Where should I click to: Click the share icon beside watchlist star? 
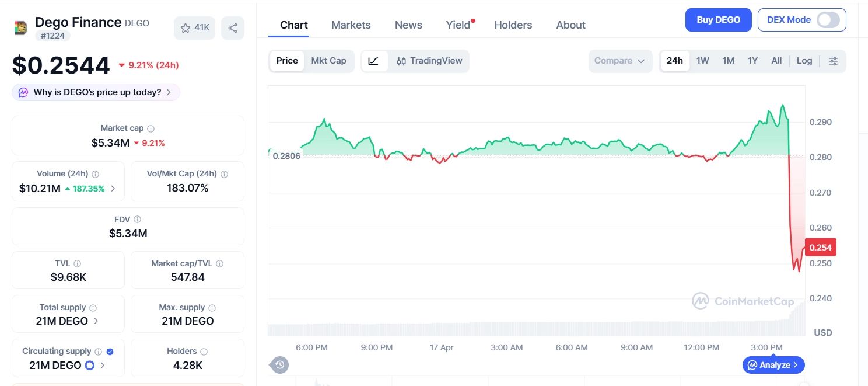coord(233,28)
